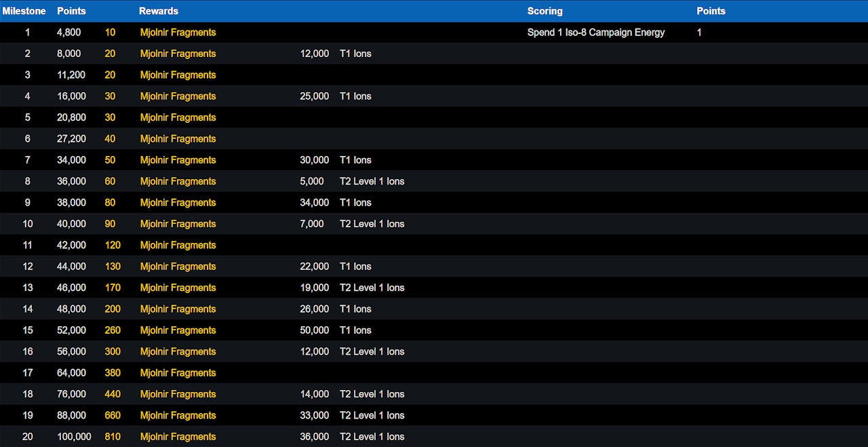Click the yellow 80 fragment count
The image size is (868, 447).
point(110,202)
